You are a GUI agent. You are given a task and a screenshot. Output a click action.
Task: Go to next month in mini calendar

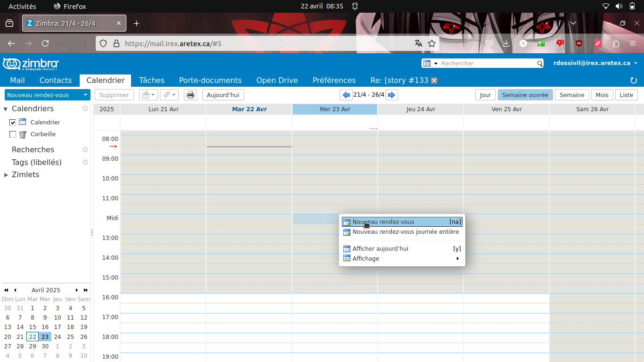point(76,290)
